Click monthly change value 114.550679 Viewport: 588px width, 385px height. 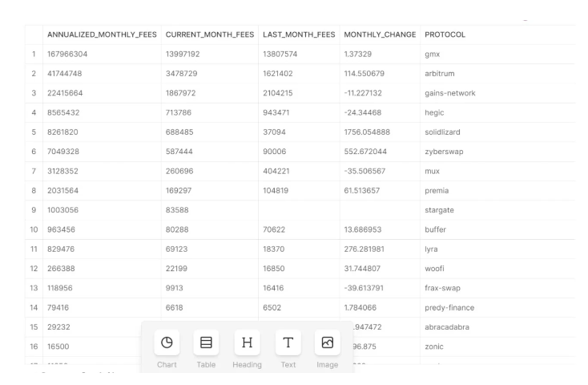(x=364, y=74)
